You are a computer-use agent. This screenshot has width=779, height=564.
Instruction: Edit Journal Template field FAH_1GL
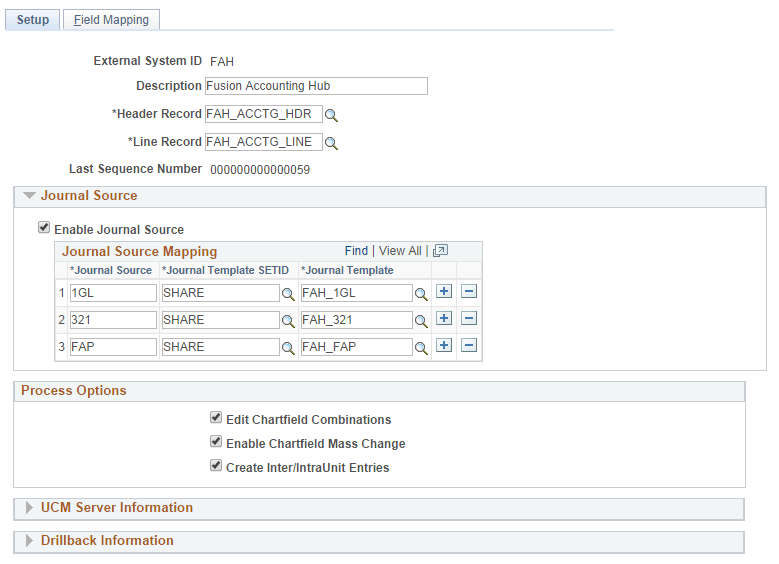click(357, 293)
